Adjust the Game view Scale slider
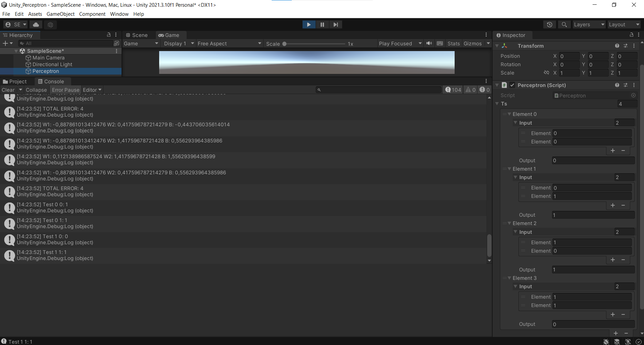 pos(315,44)
